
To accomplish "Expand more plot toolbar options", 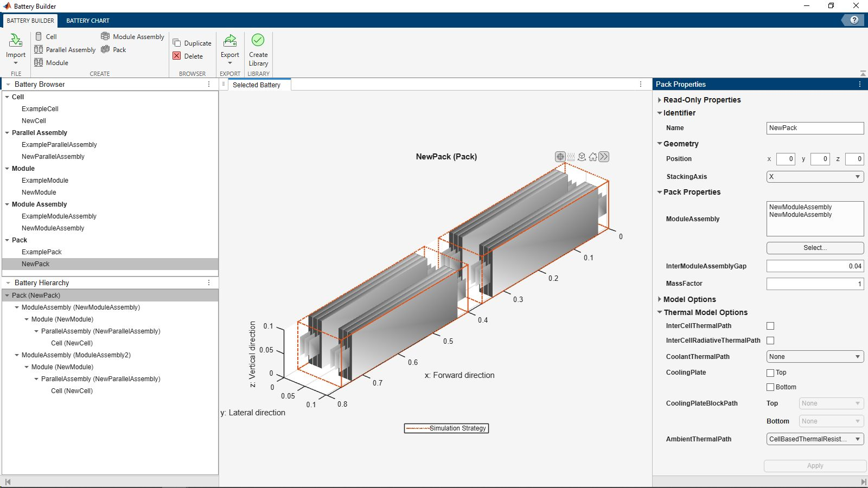I will 604,157.
